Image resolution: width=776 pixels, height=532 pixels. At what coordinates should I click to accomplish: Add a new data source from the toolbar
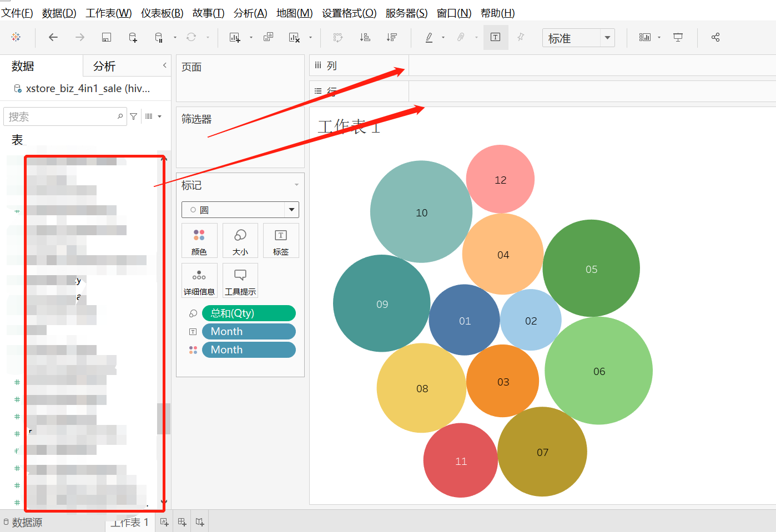(132, 37)
